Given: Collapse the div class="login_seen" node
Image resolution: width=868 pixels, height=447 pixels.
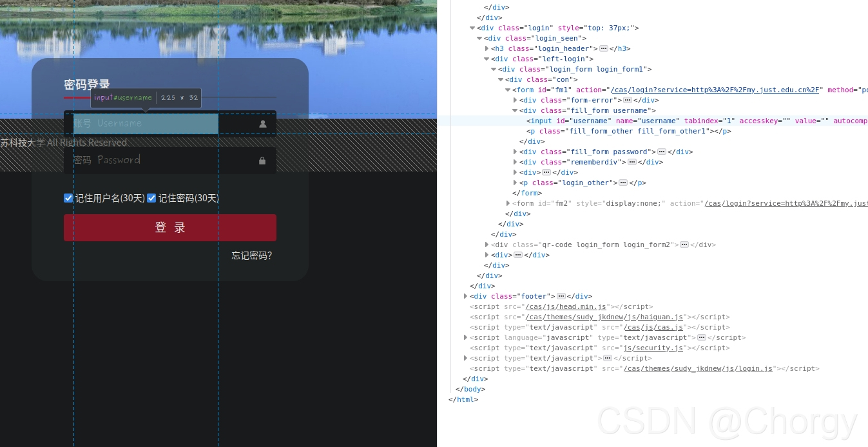Looking at the screenshot, I should tap(479, 38).
